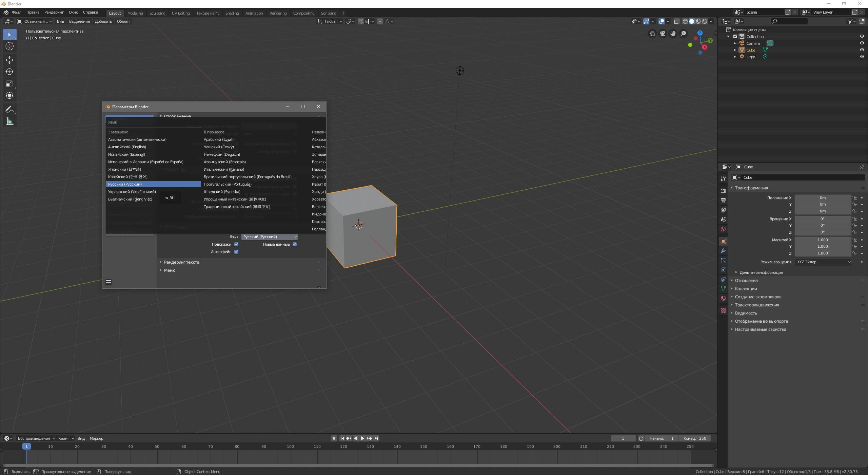The image size is (868, 475).
Task: Click the Конец frame 250 field
Action: point(695,438)
